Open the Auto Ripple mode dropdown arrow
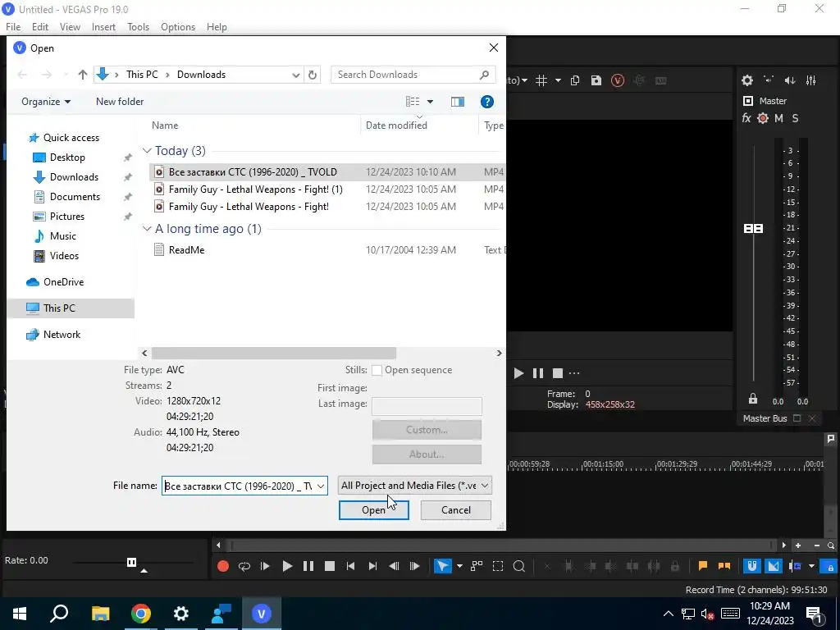Viewport: 840px width, 630px height. tap(811, 566)
